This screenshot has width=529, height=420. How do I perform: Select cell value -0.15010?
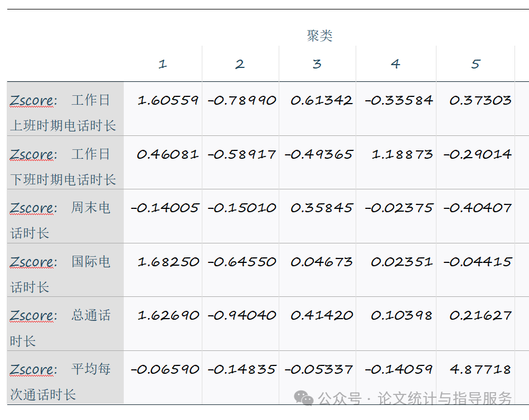click(242, 208)
